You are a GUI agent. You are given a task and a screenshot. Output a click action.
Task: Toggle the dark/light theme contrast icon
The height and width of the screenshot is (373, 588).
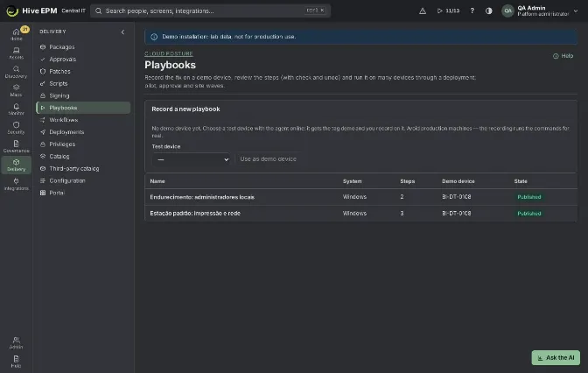coord(488,11)
